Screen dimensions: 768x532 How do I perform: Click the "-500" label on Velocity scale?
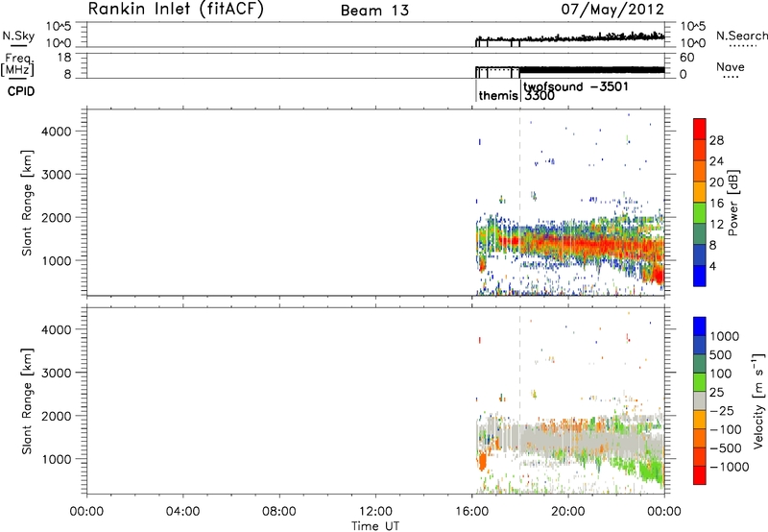coord(725,448)
